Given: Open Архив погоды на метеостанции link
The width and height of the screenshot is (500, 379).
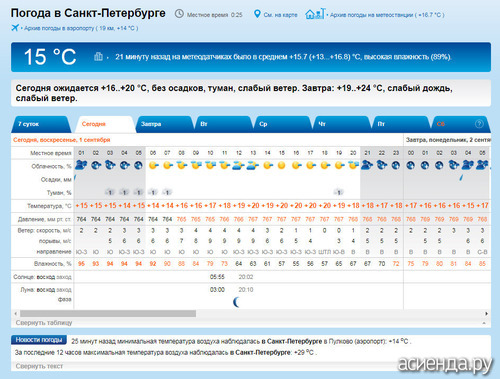Looking at the screenshot, I should click(x=387, y=15).
